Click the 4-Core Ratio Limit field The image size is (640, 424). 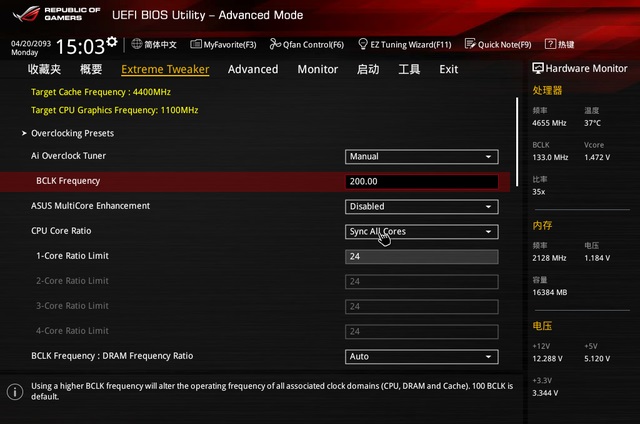[x=422, y=332]
